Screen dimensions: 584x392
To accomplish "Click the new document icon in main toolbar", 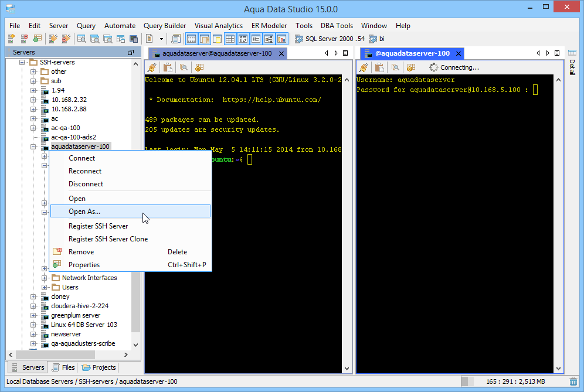I will click(x=150, y=39).
